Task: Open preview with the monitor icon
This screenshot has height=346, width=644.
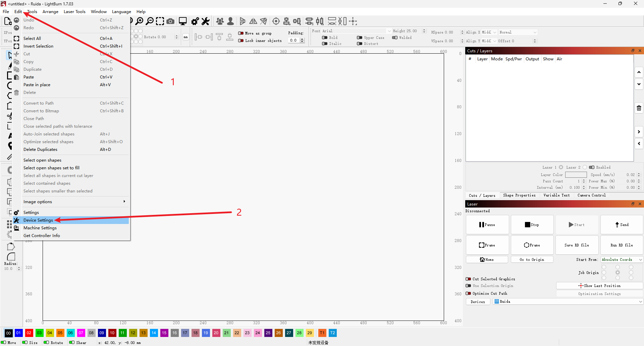Action: pos(183,21)
